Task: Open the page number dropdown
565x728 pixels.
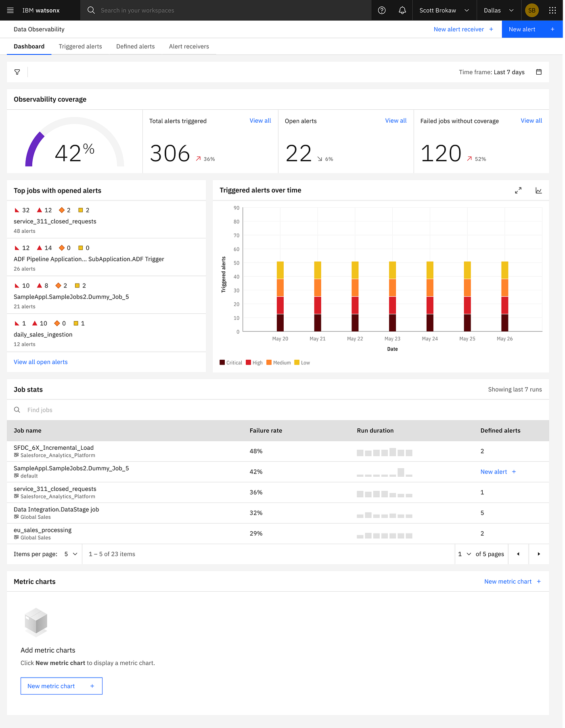Action: point(465,554)
